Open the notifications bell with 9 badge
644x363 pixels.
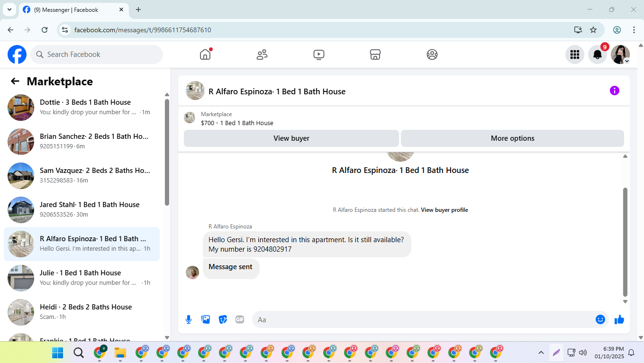pyautogui.click(x=598, y=54)
